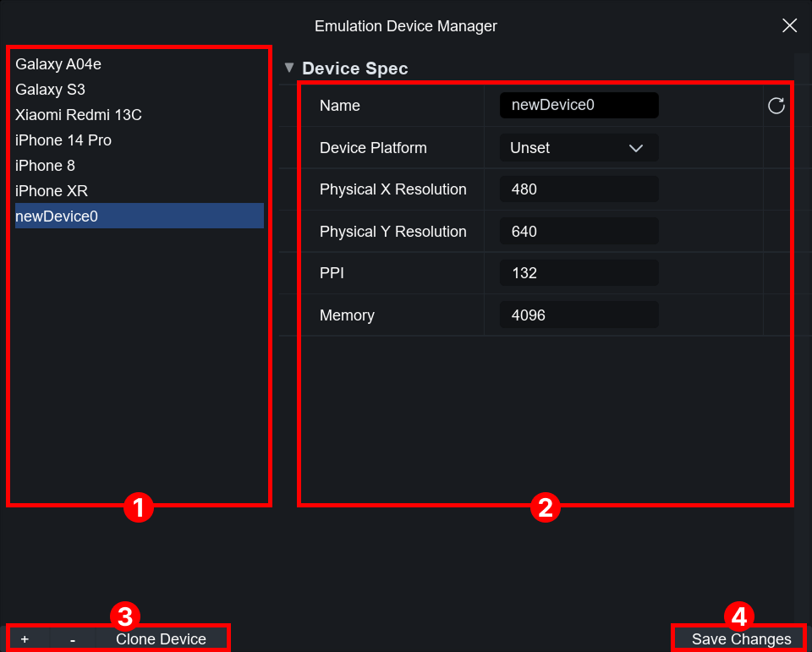This screenshot has height=652, width=812.
Task: Pick iPhone 8 from the device list
Action: (x=46, y=166)
